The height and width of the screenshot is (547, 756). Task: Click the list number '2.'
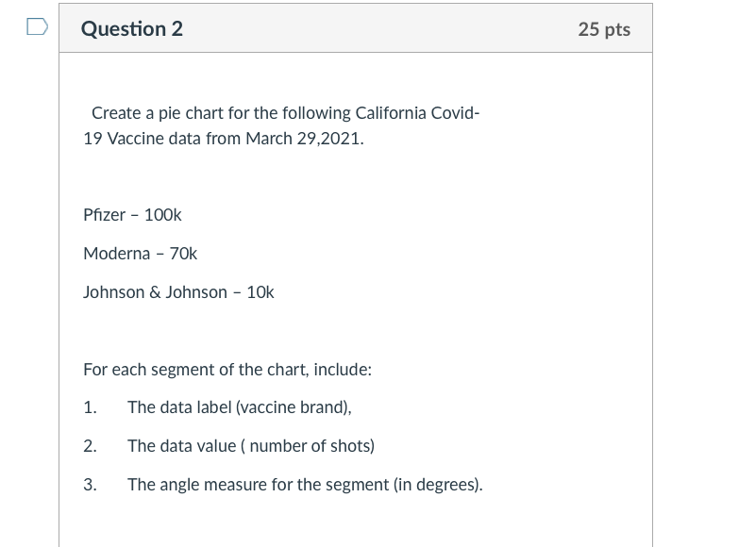tap(90, 446)
